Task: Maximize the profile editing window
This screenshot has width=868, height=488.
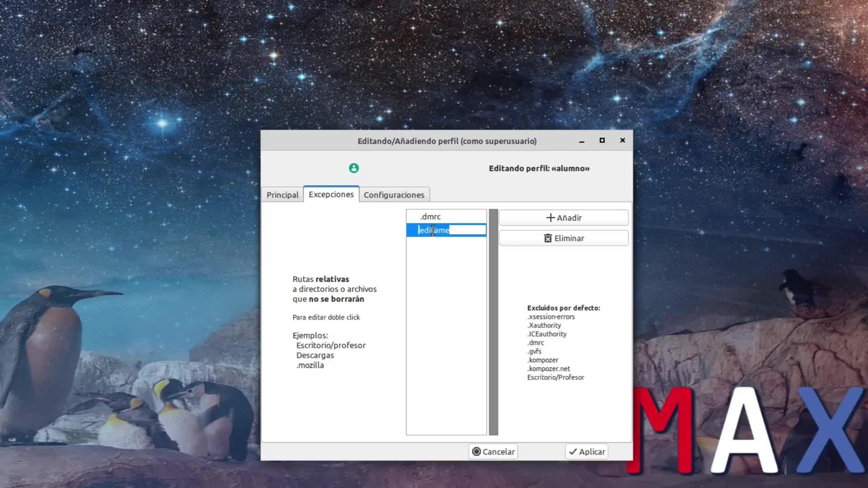Action: (x=602, y=141)
